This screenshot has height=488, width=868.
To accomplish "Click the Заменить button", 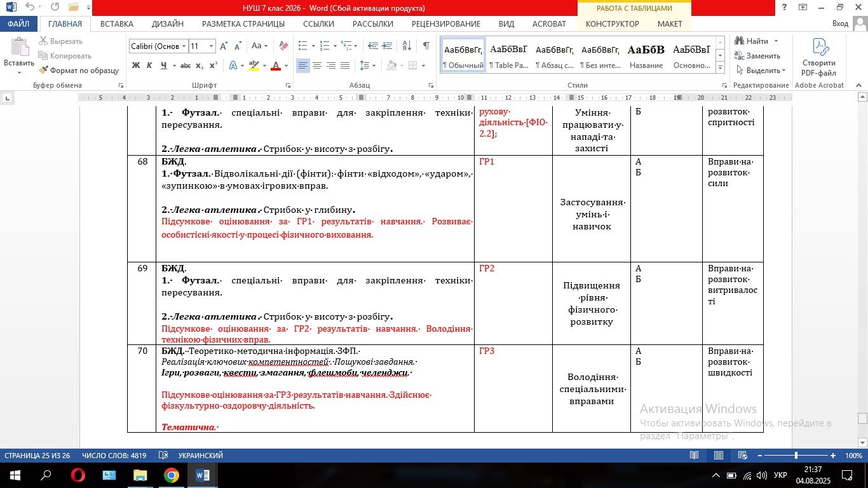I will pyautogui.click(x=757, y=56).
